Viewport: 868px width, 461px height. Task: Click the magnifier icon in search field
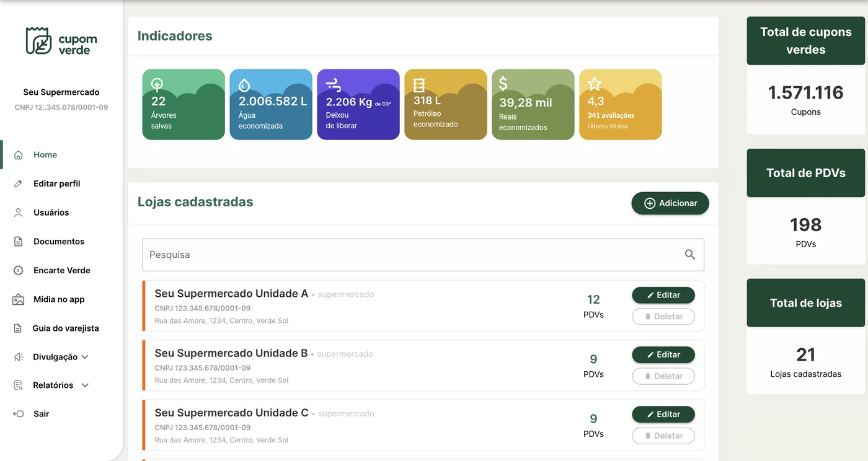pyautogui.click(x=689, y=255)
